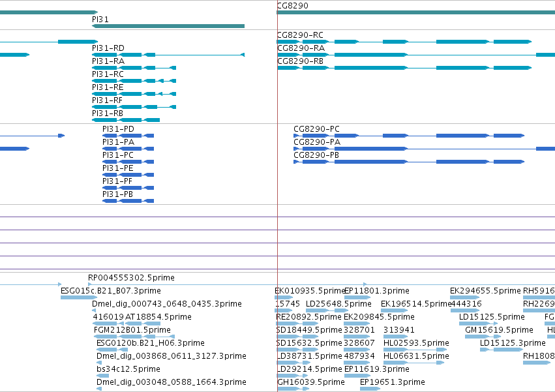Click the 15745 EST label
This screenshot has width=555, height=392.
pyautogui.click(x=288, y=304)
